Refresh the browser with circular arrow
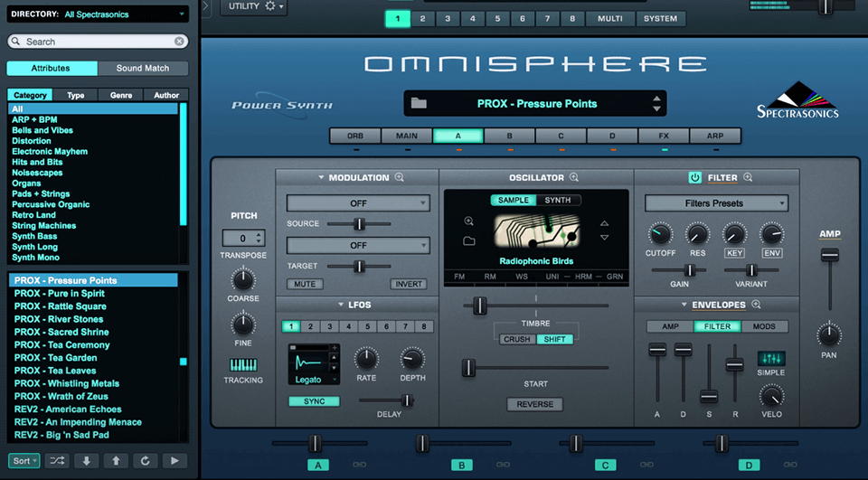The height and width of the screenshot is (480, 868). [145, 461]
